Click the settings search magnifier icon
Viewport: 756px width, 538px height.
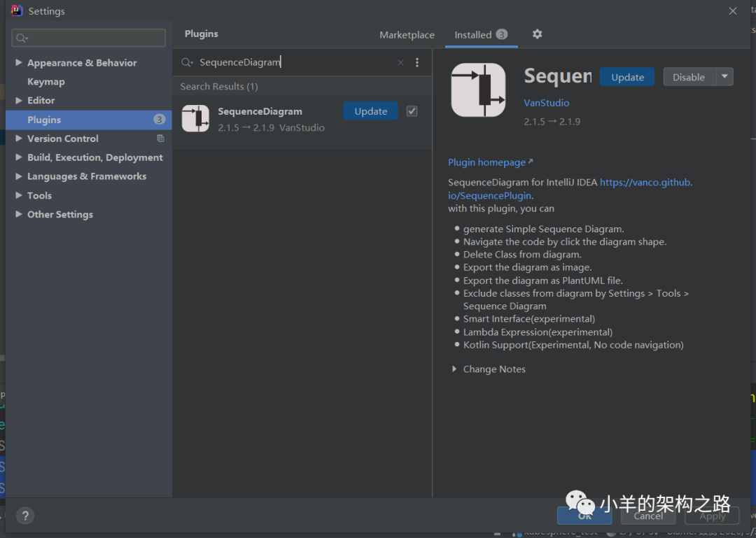tap(22, 38)
